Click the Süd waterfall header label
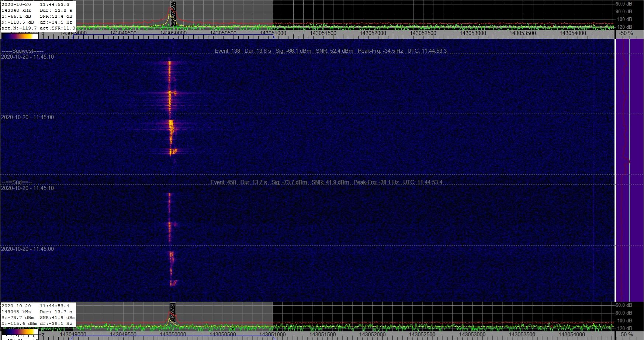 [17, 182]
